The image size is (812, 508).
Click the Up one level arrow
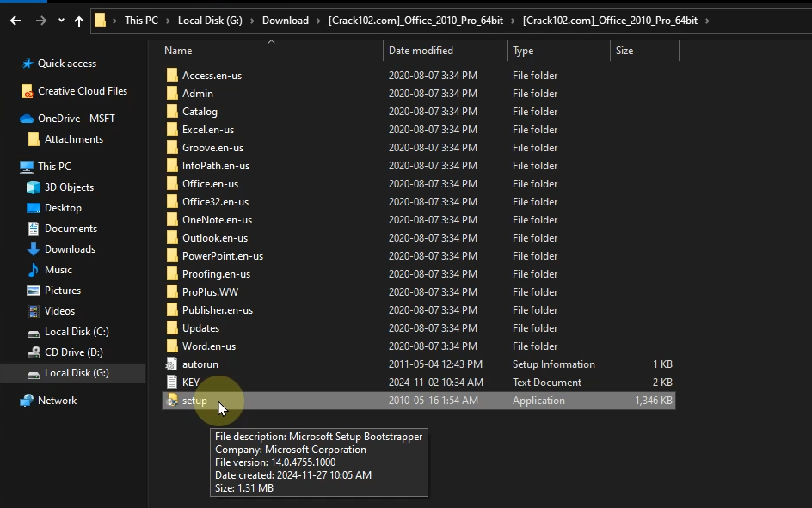79,21
